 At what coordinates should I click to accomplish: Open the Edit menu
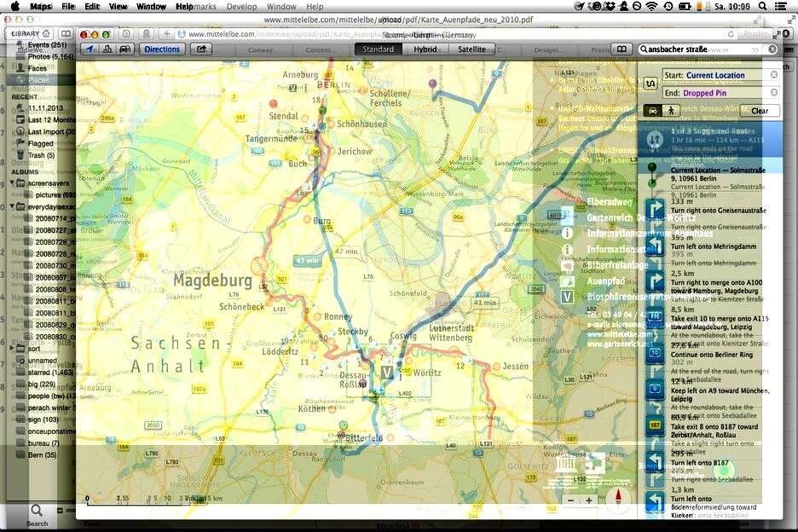[x=92, y=6]
